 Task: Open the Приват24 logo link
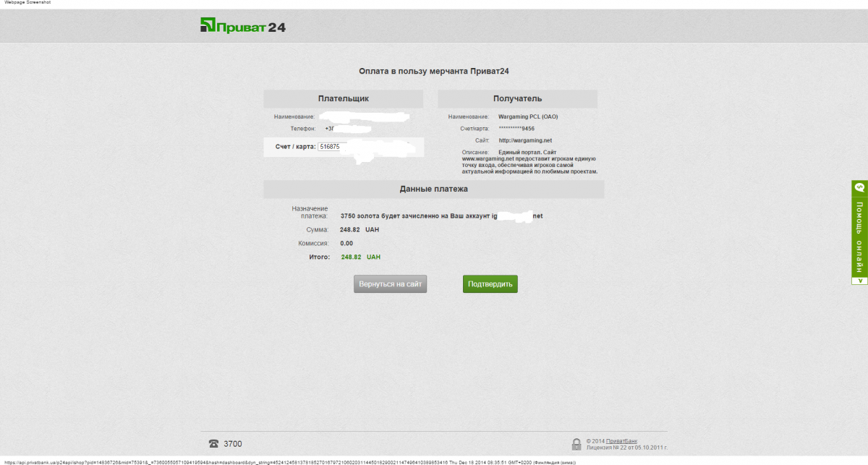coord(243,26)
